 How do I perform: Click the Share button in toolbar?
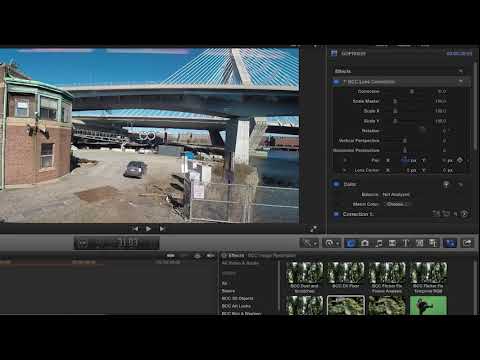click(467, 243)
